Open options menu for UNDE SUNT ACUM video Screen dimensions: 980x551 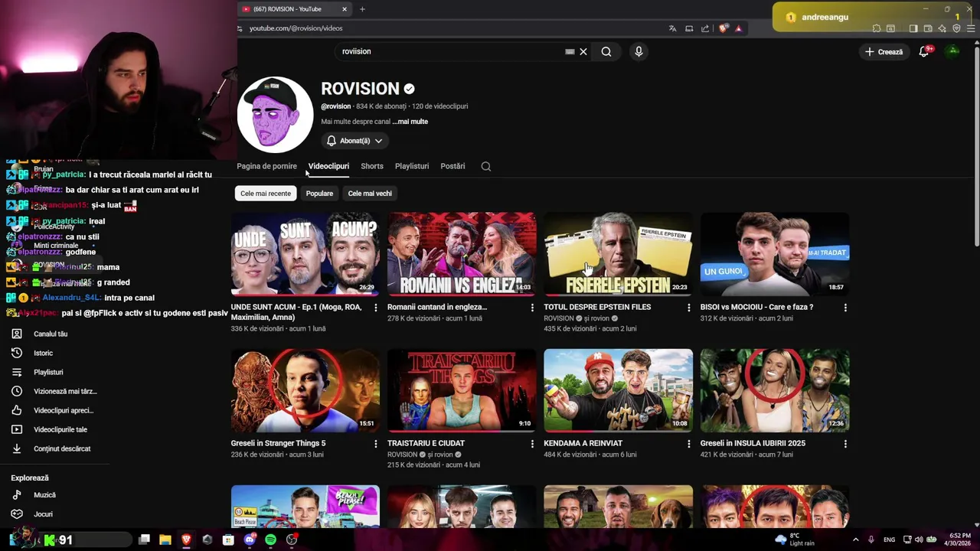pyautogui.click(x=375, y=307)
